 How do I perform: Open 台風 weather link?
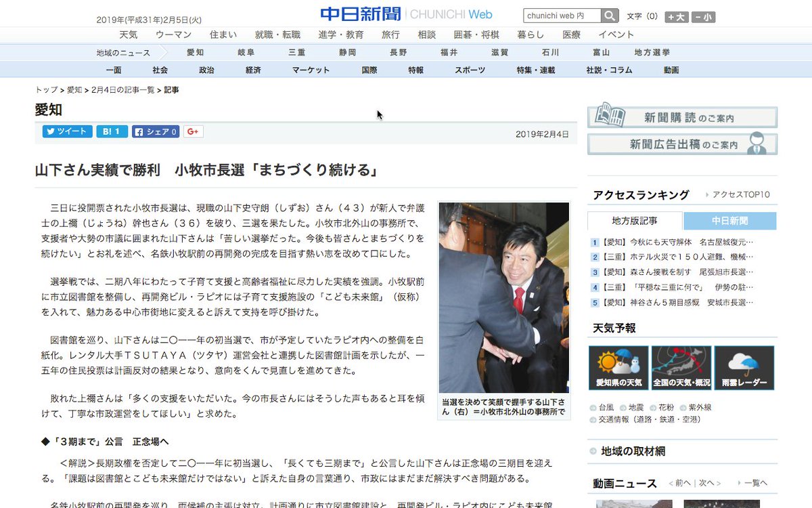(x=606, y=407)
